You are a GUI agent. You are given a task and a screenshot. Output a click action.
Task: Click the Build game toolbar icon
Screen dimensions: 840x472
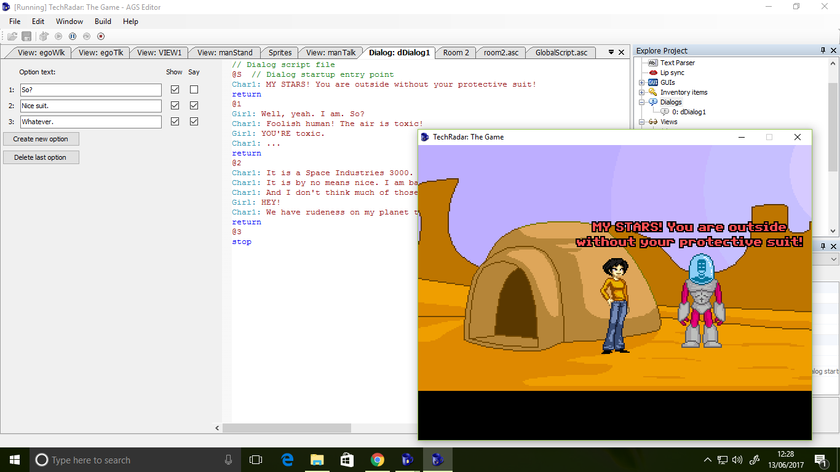(x=44, y=36)
